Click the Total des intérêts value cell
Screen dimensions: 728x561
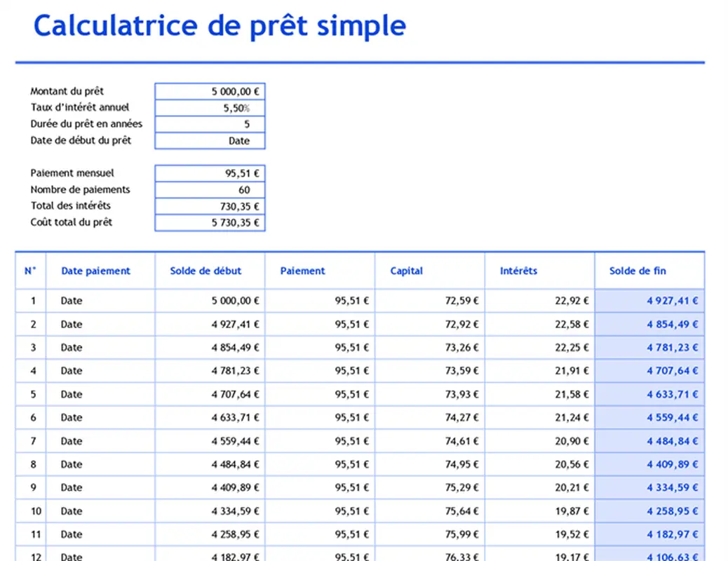210,206
